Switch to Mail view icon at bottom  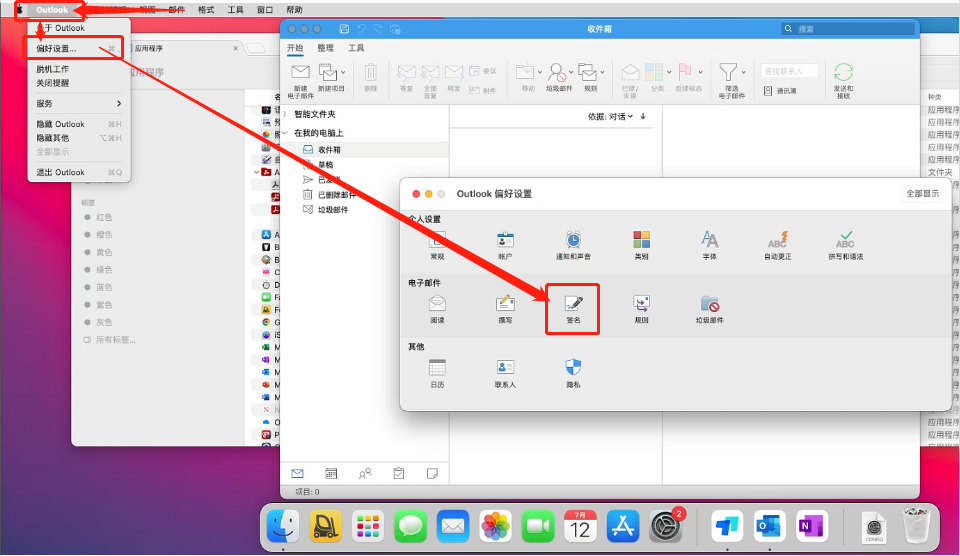(298, 473)
